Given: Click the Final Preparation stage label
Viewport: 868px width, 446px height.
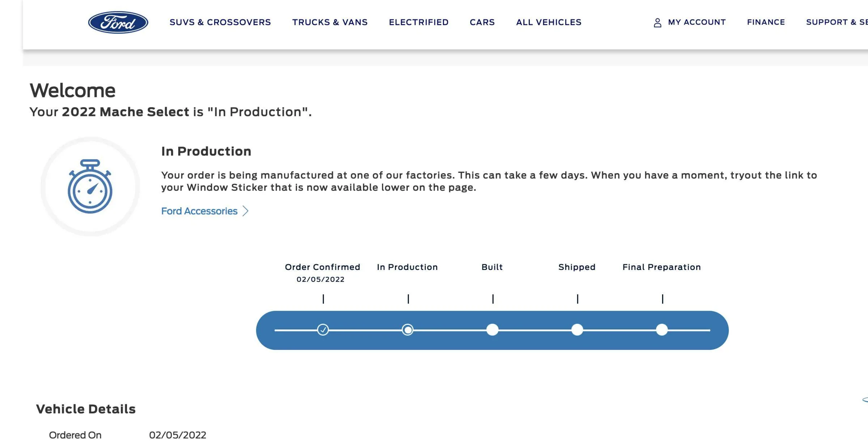Looking at the screenshot, I should (661, 267).
